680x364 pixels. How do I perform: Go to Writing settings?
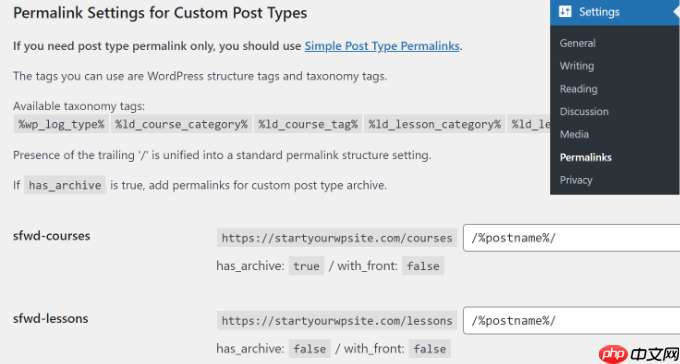tap(576, 66)
